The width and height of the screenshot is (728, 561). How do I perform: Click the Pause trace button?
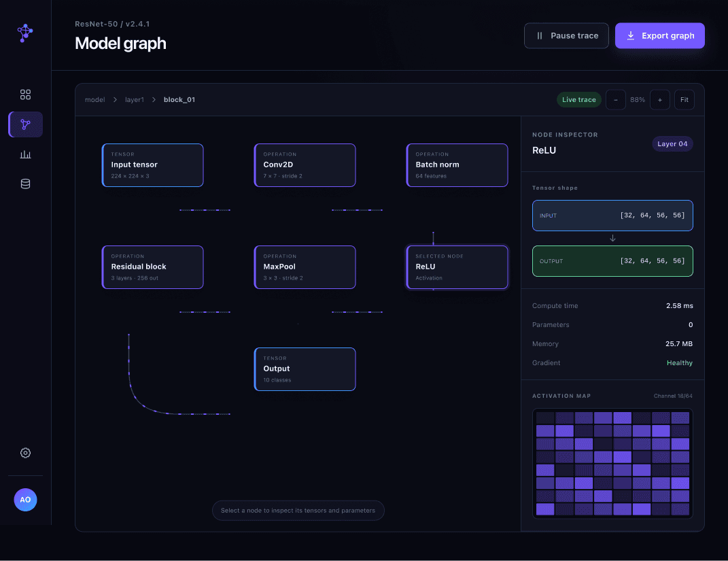click(566, 36)
